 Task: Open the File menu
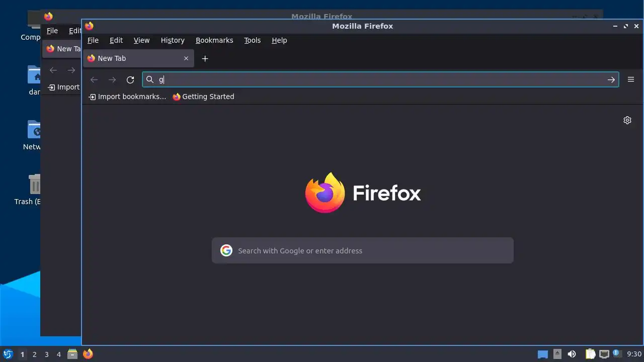[93, 40]
